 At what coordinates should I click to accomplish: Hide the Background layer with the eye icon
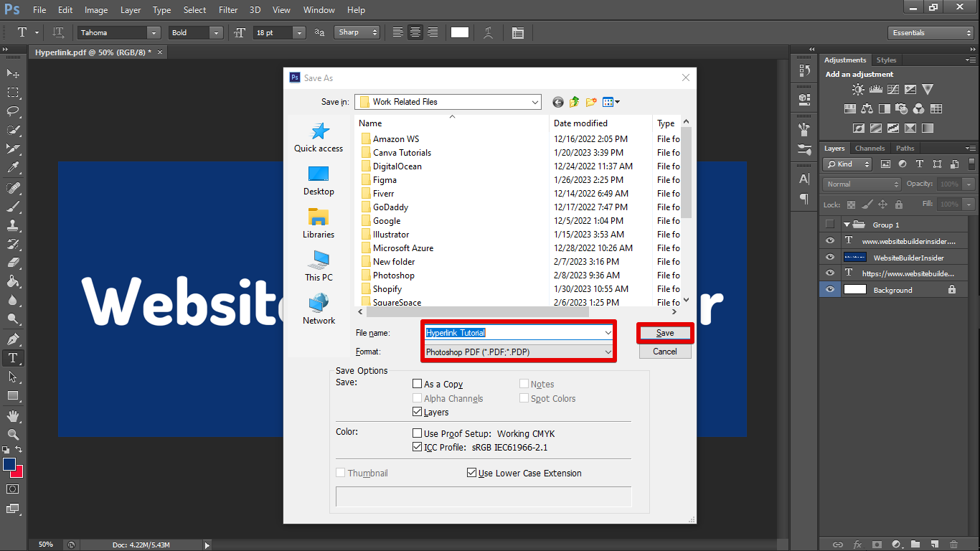pyautogui.click(x=830, y=290)
